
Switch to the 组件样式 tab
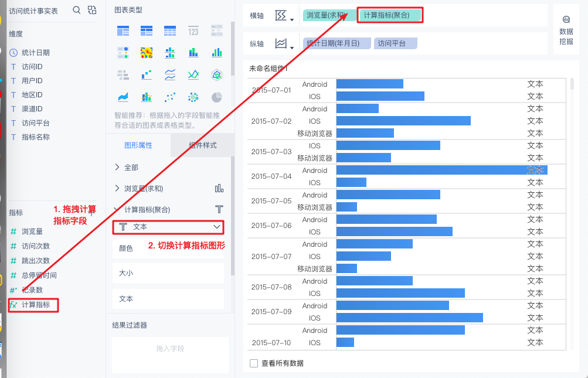pos(202,145)
